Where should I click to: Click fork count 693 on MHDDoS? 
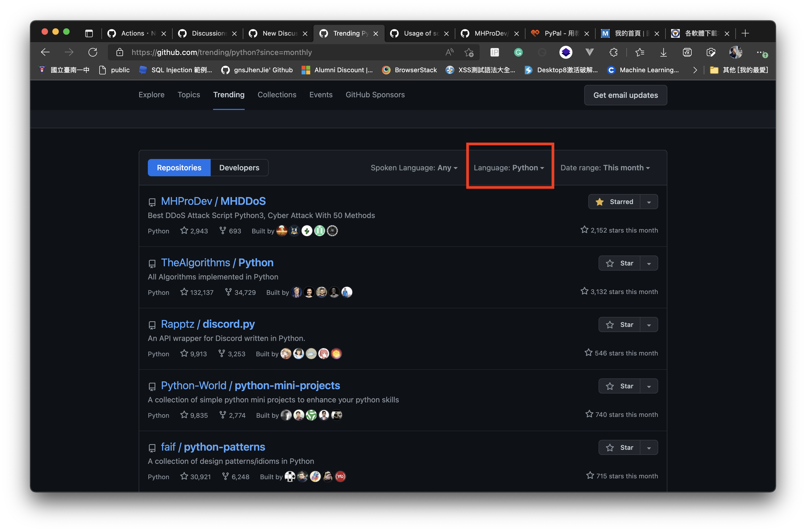(231, 231)
